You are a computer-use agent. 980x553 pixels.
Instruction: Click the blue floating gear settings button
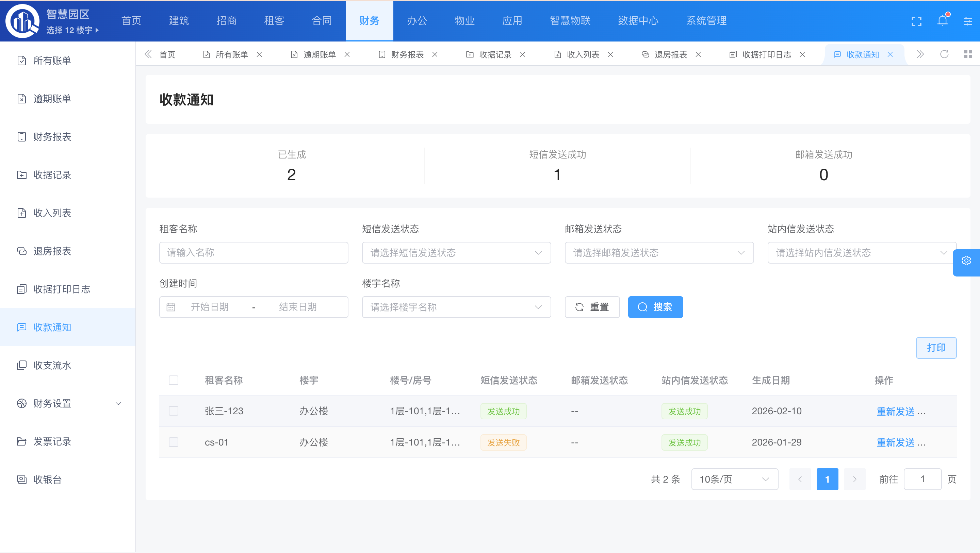point(966,261)
